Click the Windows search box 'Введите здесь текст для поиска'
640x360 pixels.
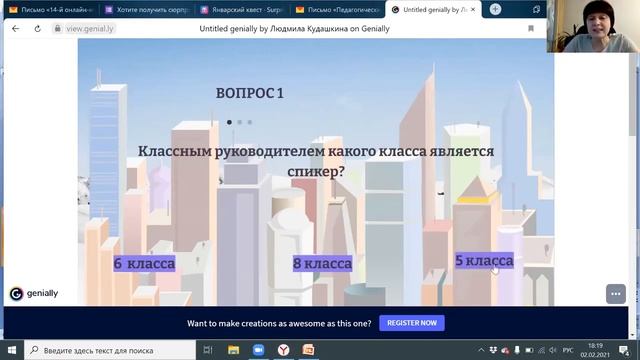tap(110, 350)
